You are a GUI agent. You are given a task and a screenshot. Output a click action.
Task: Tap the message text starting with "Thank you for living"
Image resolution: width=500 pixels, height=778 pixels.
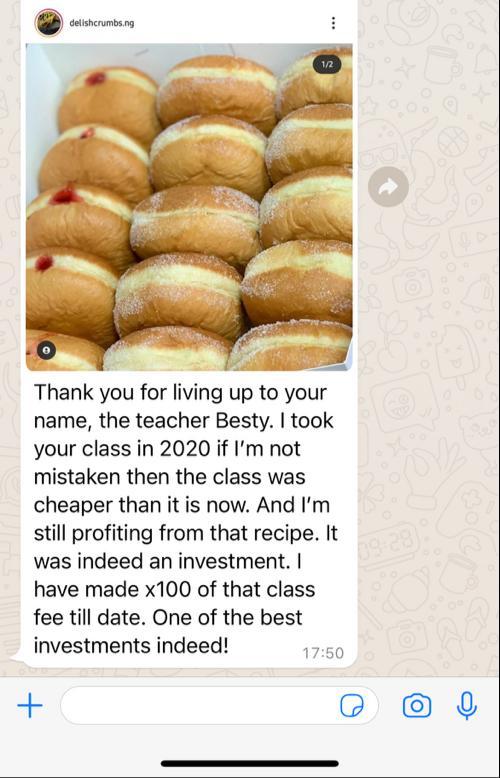(186, 519)
